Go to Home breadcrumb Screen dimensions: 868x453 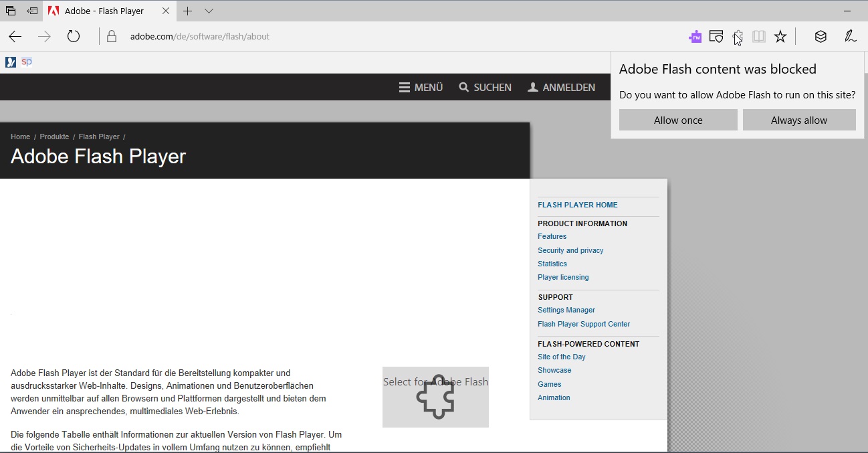pyautogui.click(x=20, y=137)
